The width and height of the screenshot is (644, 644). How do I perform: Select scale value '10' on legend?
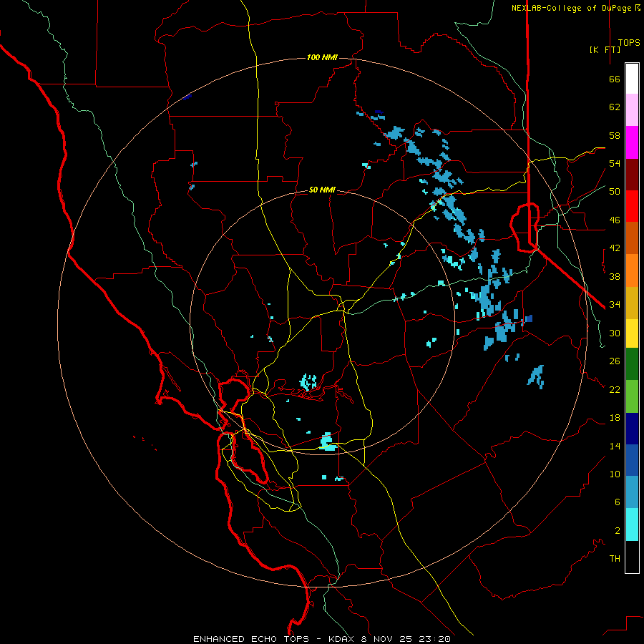615,474
